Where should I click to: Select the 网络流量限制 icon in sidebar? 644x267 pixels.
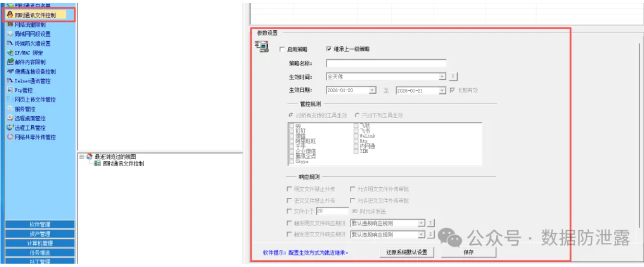[10, 24]
